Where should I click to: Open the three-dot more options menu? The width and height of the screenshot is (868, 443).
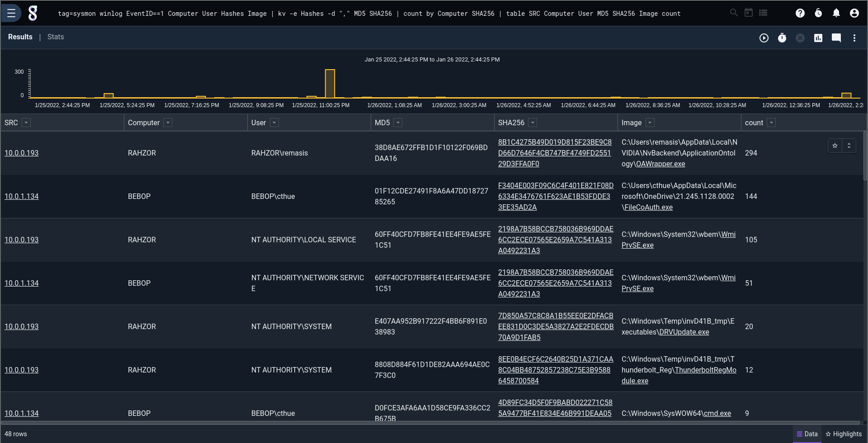click(854, 38)
